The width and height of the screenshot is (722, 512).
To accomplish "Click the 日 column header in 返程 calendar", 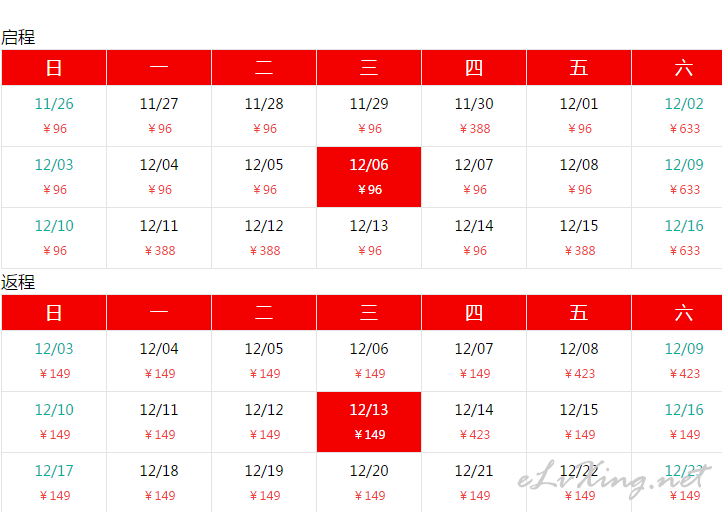I will pyautogui.click(x=54, y=312).
